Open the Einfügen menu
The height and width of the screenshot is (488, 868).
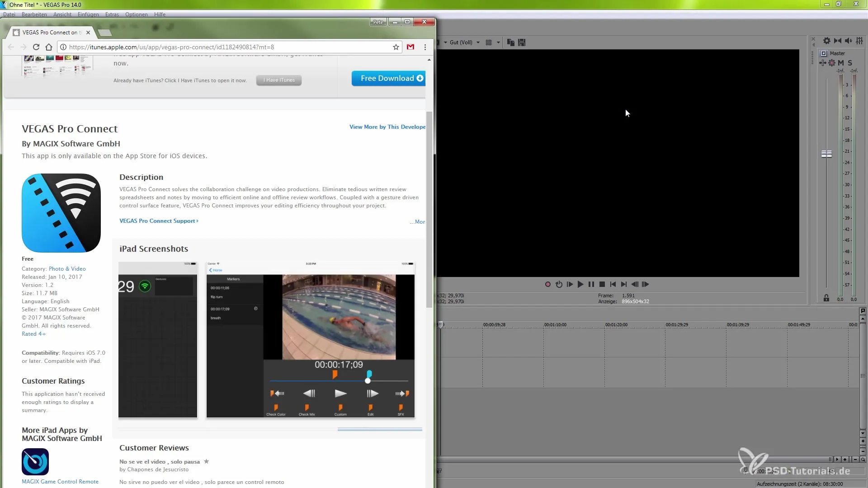click(88, 14)
